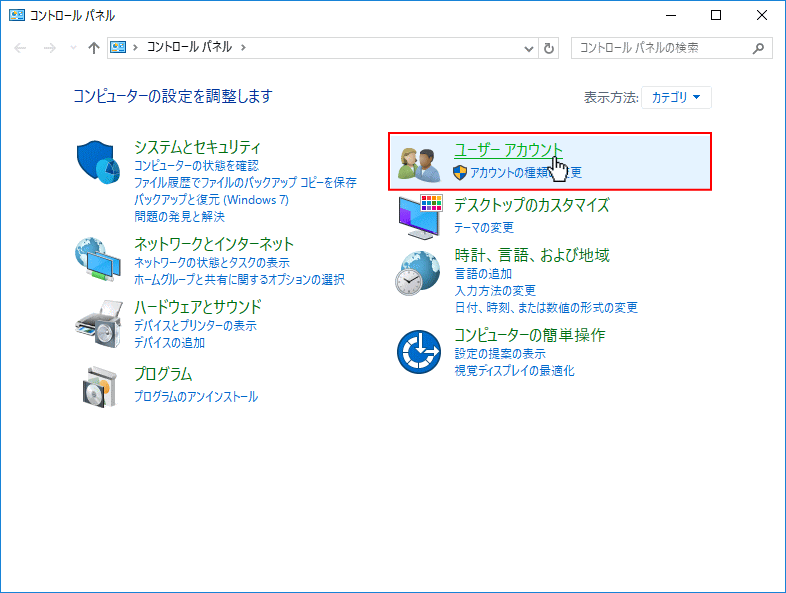
Task: Click 入力方法の変更 link
Action: tap(495, 291)
